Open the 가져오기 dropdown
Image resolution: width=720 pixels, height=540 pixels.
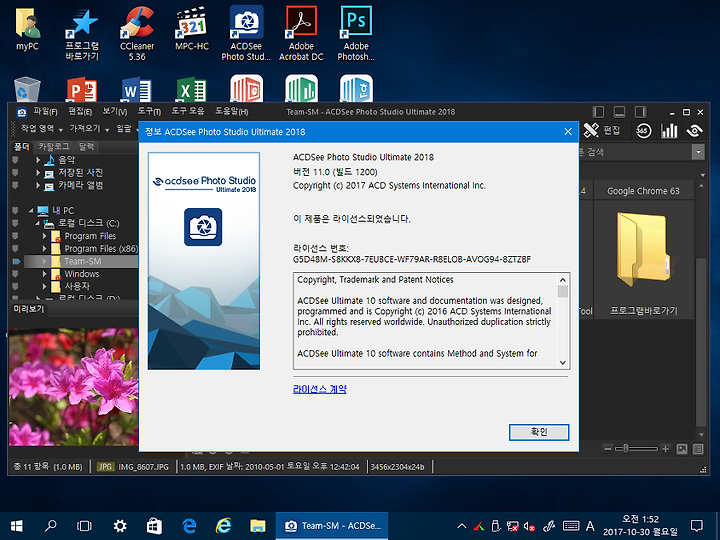[89, 129]
